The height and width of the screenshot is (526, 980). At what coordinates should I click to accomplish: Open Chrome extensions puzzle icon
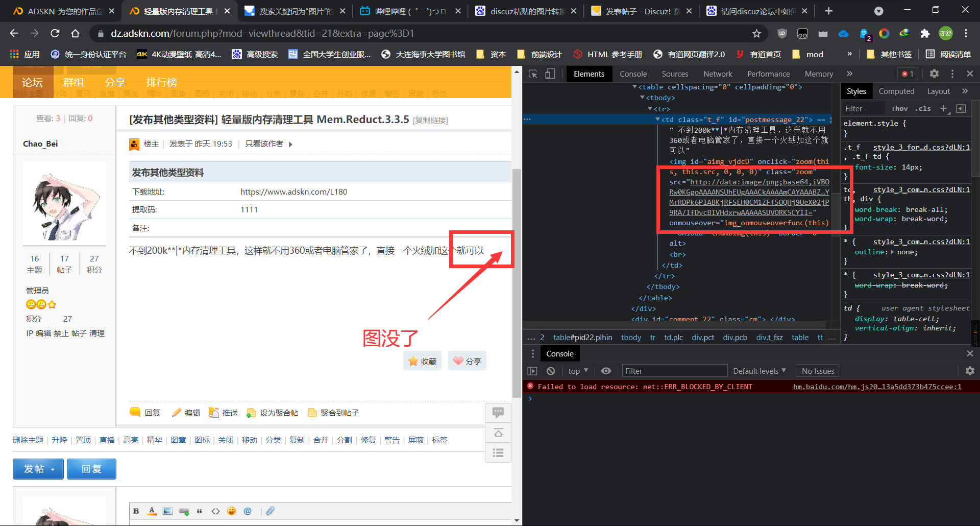click(x=925, y=33)
